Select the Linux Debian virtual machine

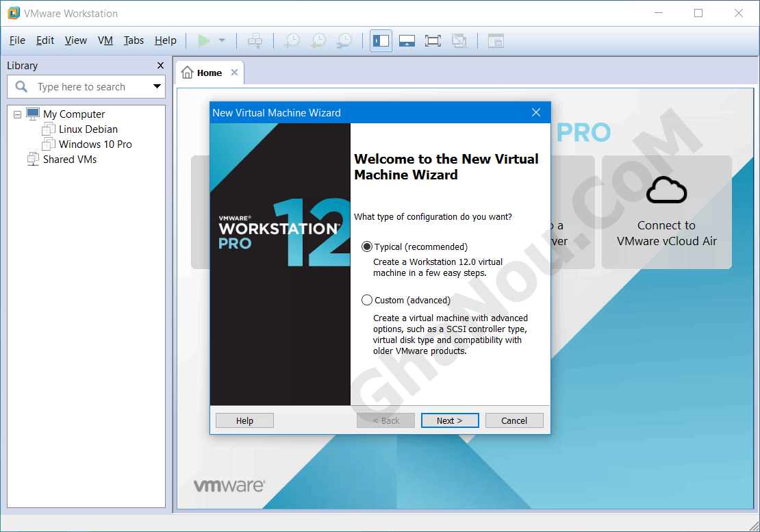[x=88, y=129]
